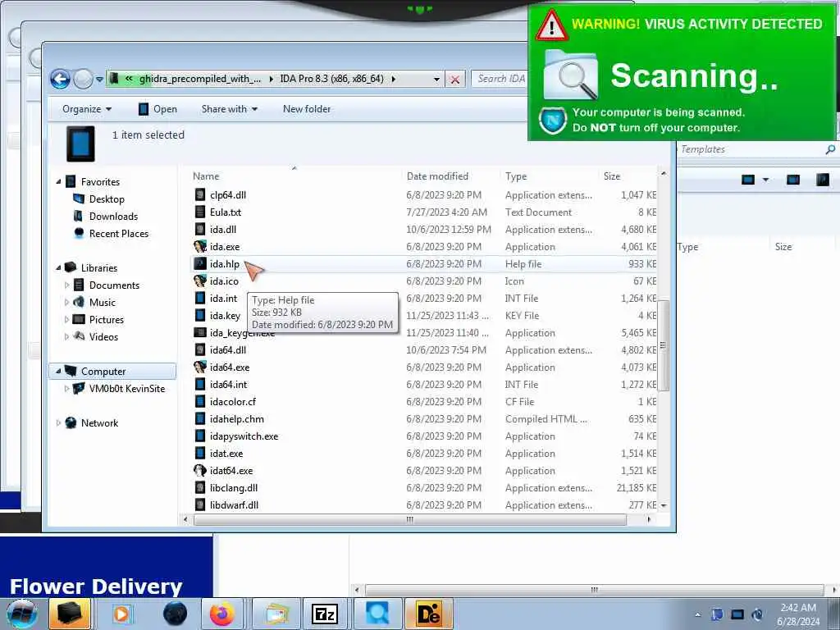Open the address bar history dropdown
This screenshot has width=840, height=630.
coord(436,80)
